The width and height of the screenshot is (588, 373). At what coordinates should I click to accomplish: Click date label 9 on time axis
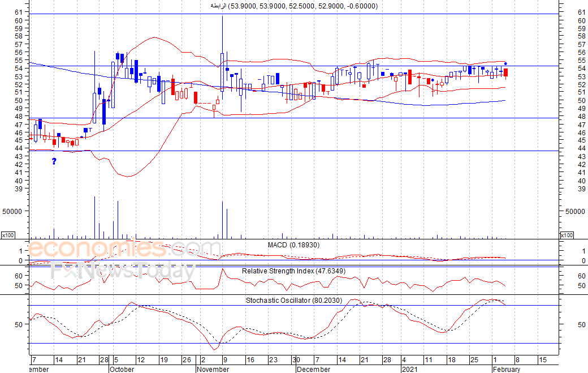(x=225, y=360)
